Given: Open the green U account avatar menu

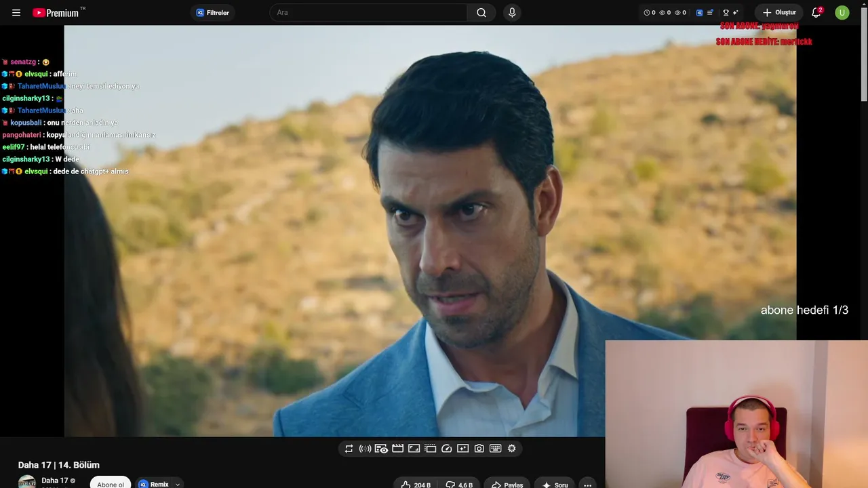Looking at the screenshot, I should coord(842,13).
